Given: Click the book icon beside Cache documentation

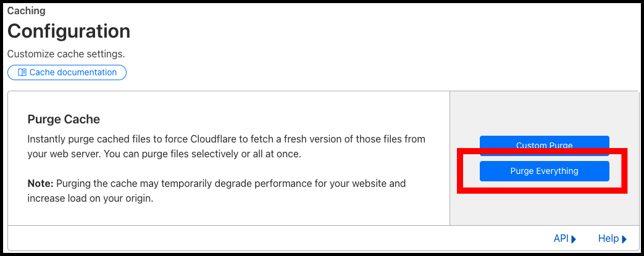Looking at the screenshot, I should click(22, 73).
